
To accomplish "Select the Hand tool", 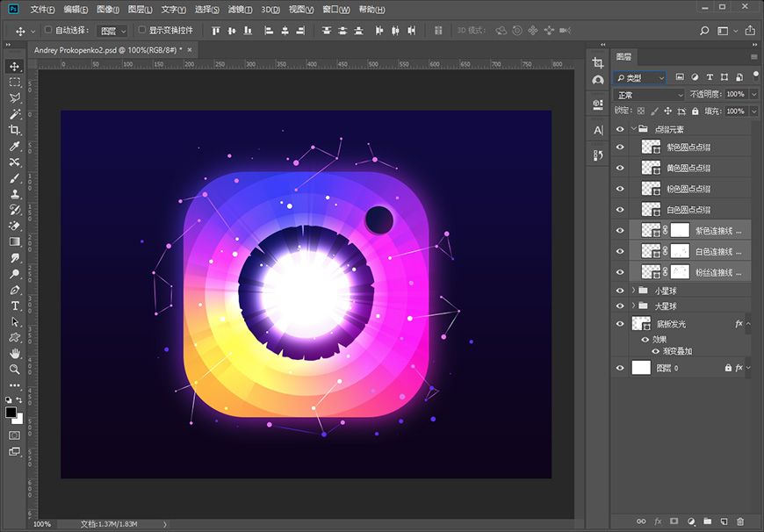I will [x=15, y=353].
